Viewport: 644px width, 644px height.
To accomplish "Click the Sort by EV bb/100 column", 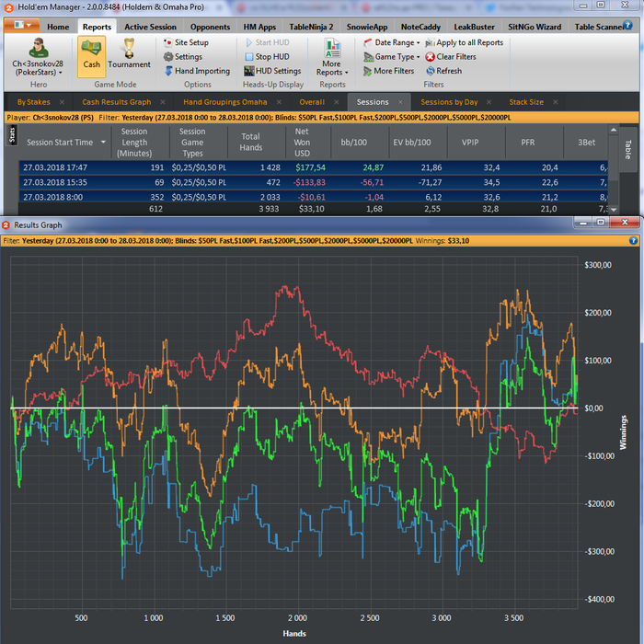I will [x=412, y=142].
